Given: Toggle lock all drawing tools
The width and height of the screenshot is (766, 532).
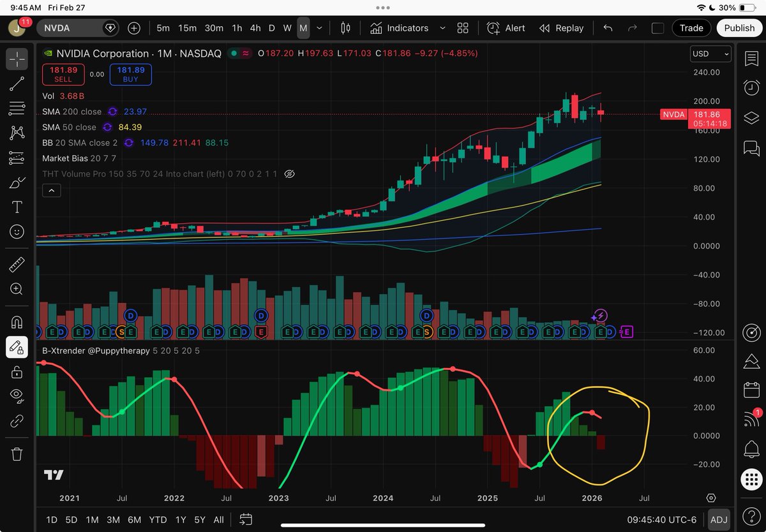Looking at the screenshot, I should pyautogui.click(x=17, y=371).
